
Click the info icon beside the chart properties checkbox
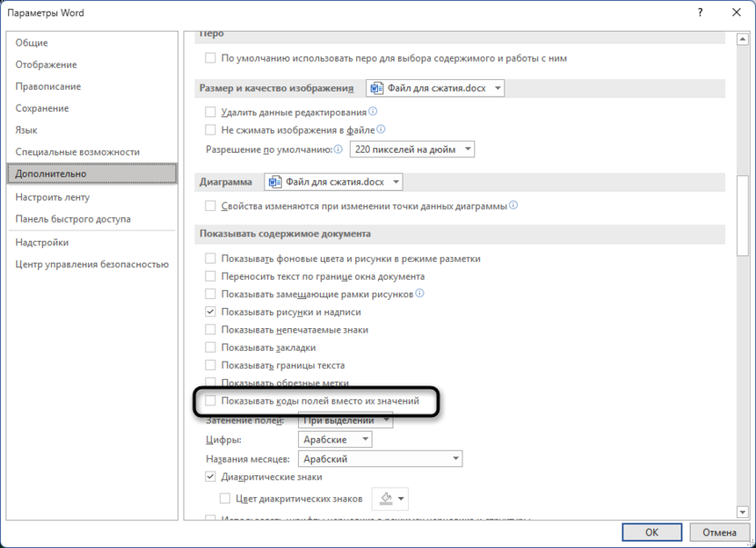tap(514, 206)
